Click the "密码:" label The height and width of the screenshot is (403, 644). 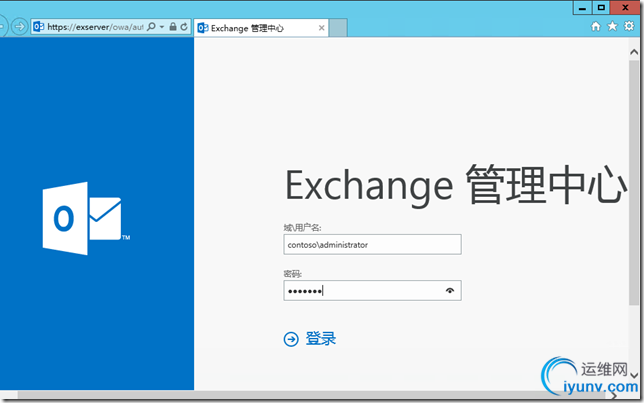[x=293, y=274]
